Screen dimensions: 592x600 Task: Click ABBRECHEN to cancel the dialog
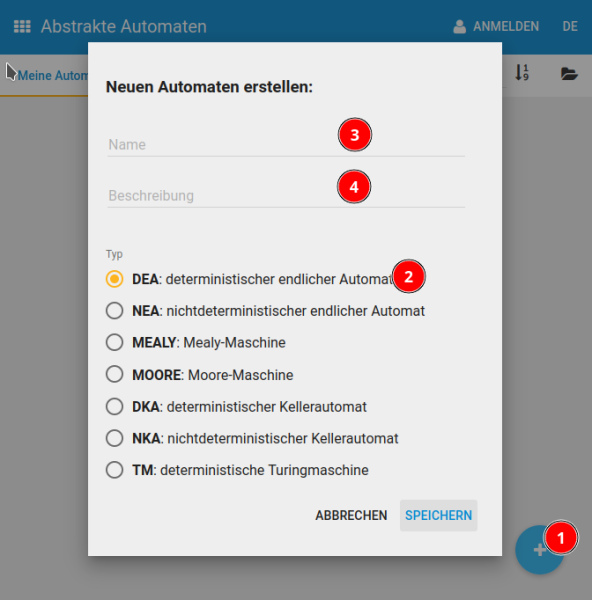(351, 515)
